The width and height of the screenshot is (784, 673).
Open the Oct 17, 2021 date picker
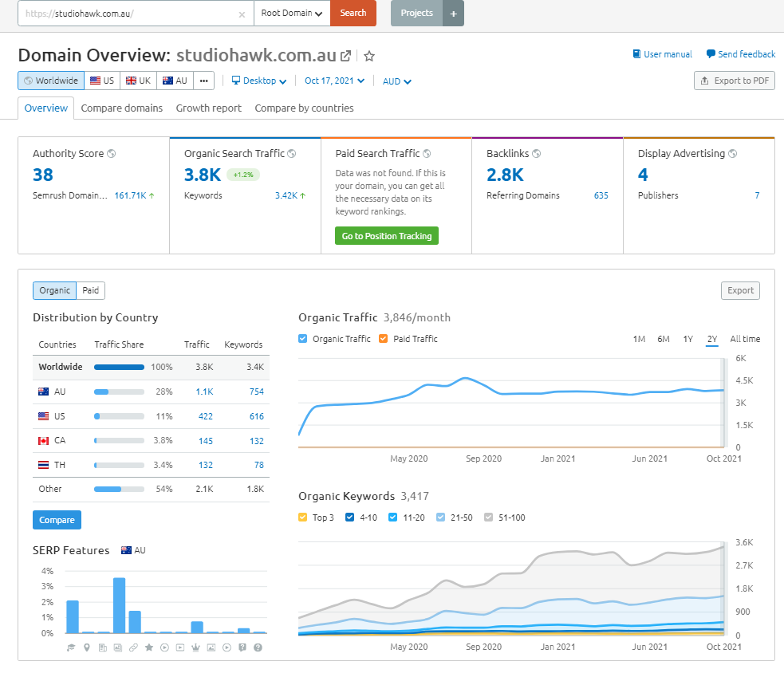tap(334, 81)
